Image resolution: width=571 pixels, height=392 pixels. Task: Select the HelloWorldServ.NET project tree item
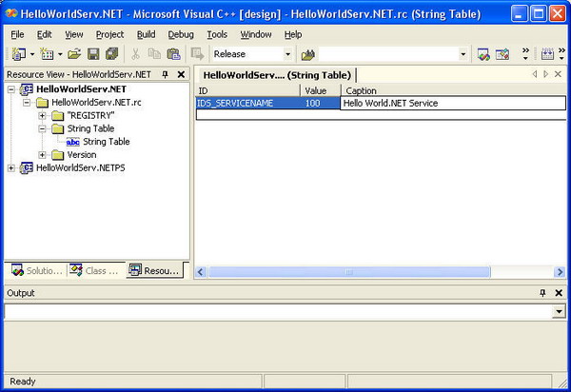81,89
